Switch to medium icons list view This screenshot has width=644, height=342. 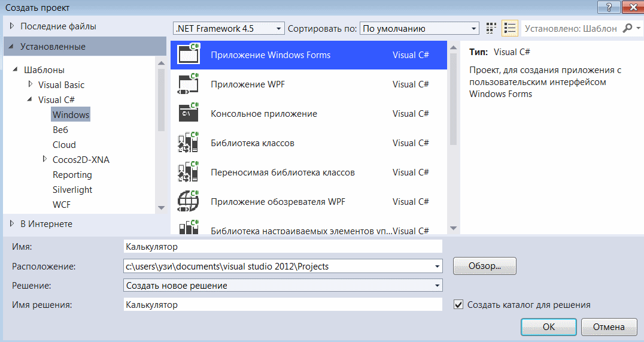[510, 28]
